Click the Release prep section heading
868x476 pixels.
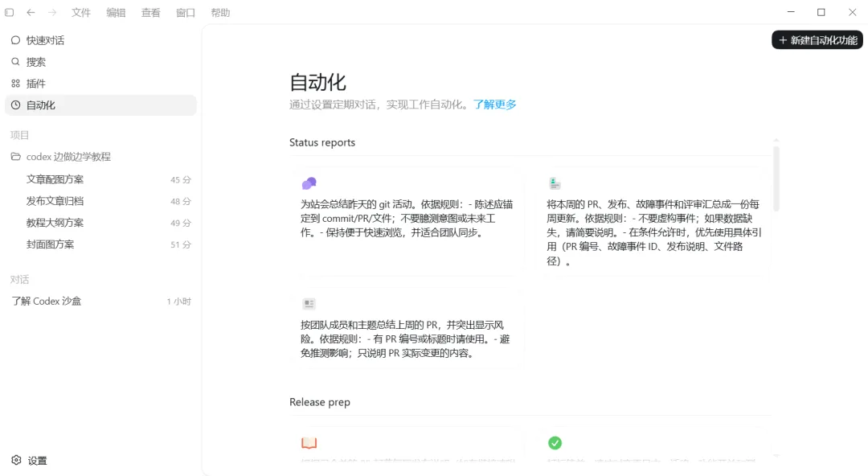pyautogui.click(x=319, y=402)
